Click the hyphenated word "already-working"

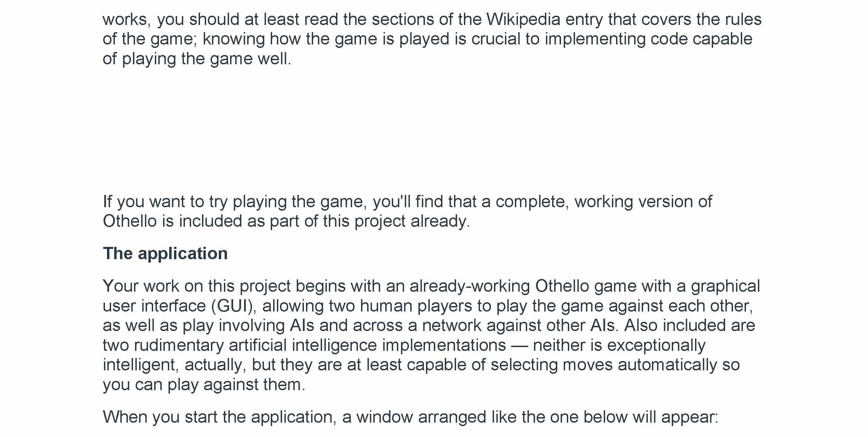469,286
